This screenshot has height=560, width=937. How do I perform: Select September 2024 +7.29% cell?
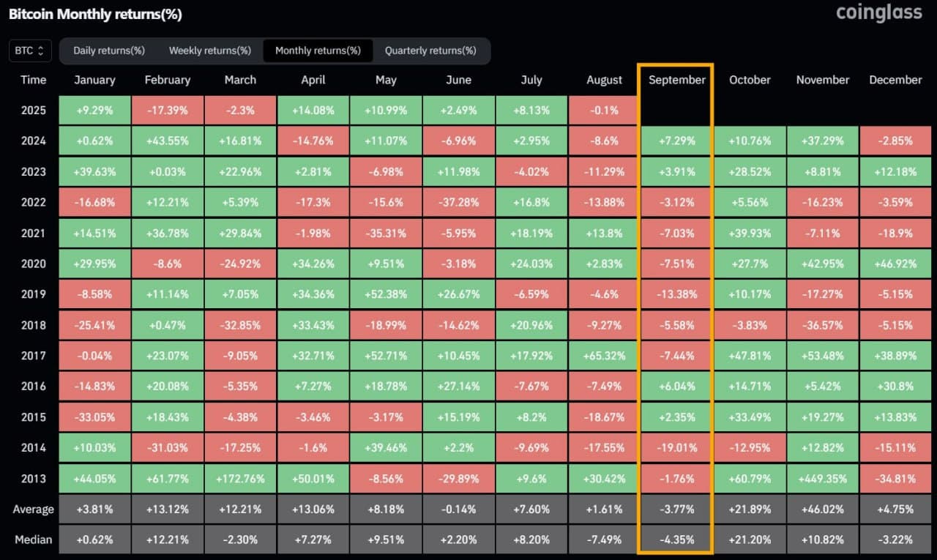click(676, 141)
